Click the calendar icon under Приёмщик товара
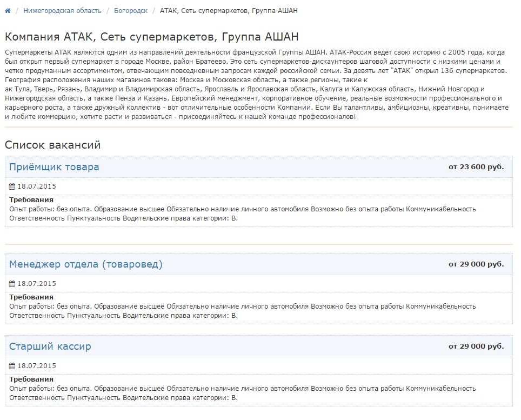 click(12, 186)
